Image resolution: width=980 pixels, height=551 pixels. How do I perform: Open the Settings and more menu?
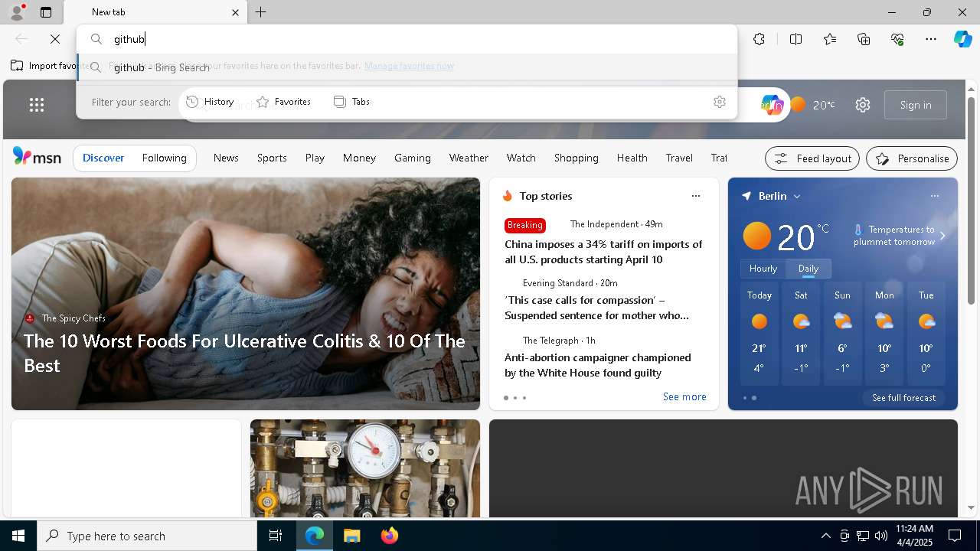pyautogui.click(x=931, y=39)
